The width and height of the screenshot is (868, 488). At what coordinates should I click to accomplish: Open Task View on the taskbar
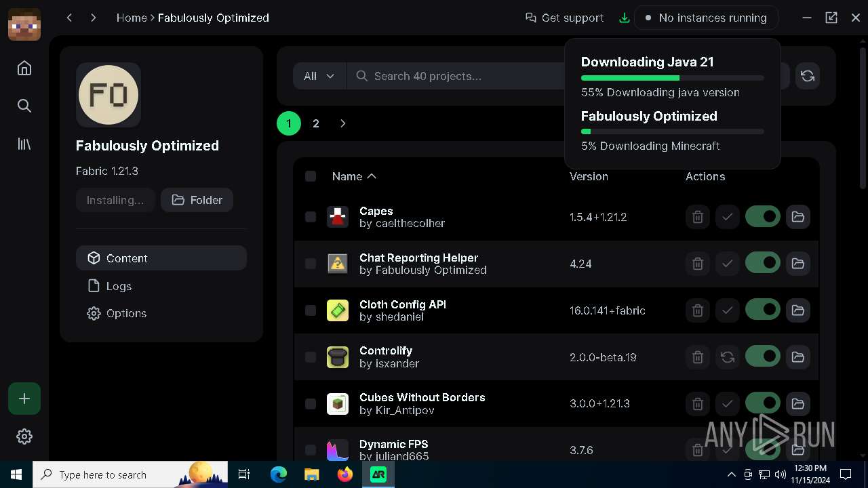pyautogui.click(x=244, y=474)
